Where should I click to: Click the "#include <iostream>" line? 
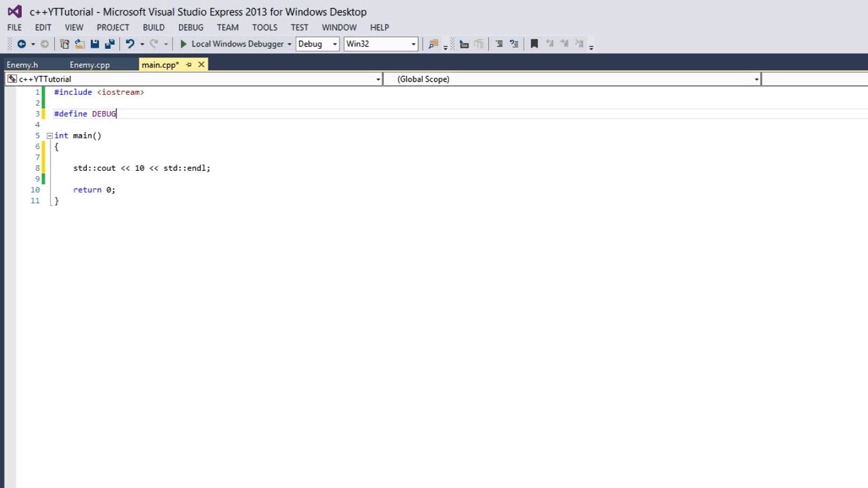(x=99, y=92)
